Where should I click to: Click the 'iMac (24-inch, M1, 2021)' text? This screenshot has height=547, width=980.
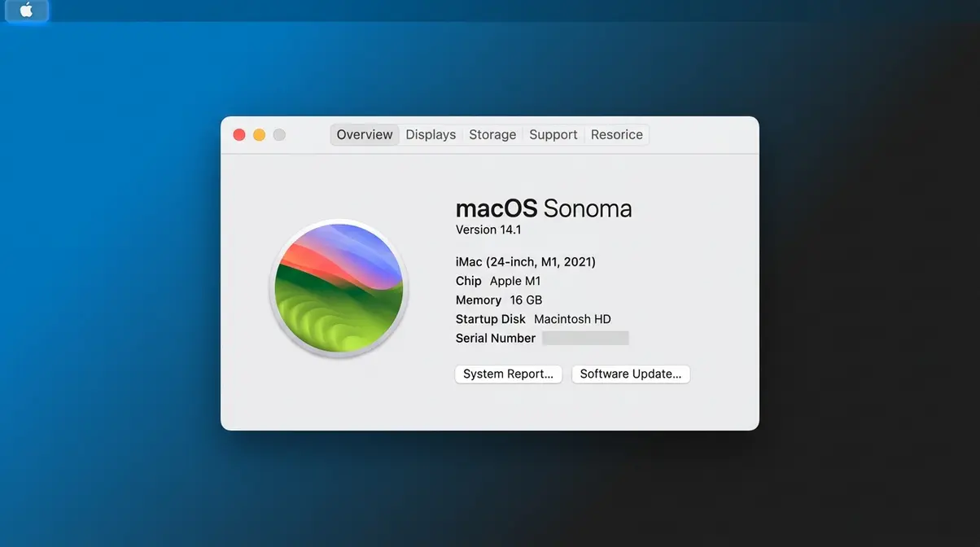[x=526, y=262]
